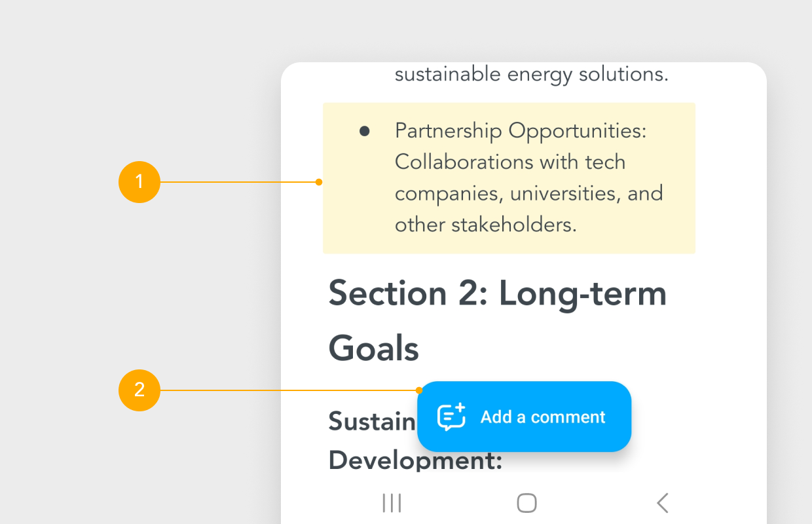This screenshot has height=524, width=812.
Task: Click the 'Section 2: Long-term' heading line
Action: coord(498,293)
